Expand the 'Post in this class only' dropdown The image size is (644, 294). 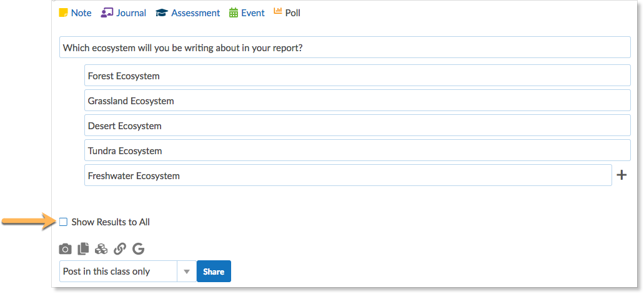pos(186,272)
